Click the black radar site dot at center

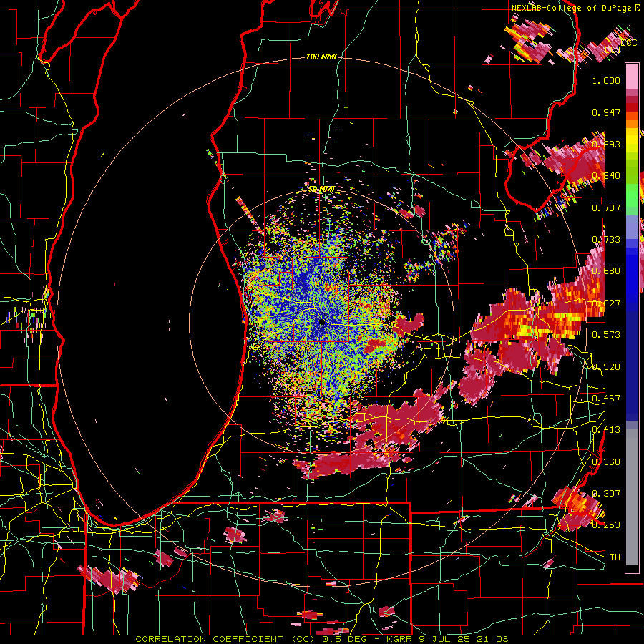(x=322, y=323)
